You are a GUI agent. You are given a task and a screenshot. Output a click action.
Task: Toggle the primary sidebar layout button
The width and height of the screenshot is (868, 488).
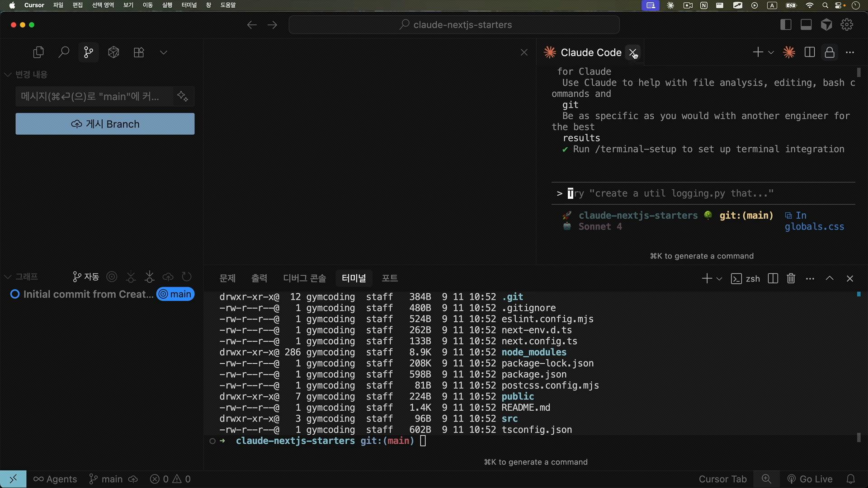coord(786,25)
